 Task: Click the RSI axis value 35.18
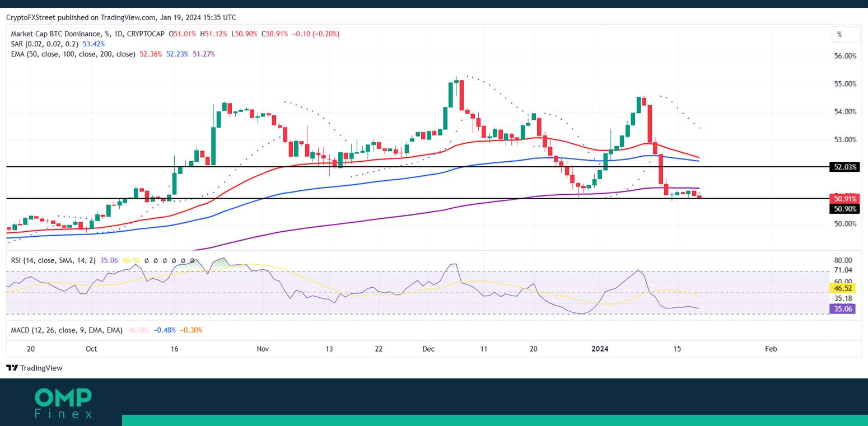click(x=843, y=299)
